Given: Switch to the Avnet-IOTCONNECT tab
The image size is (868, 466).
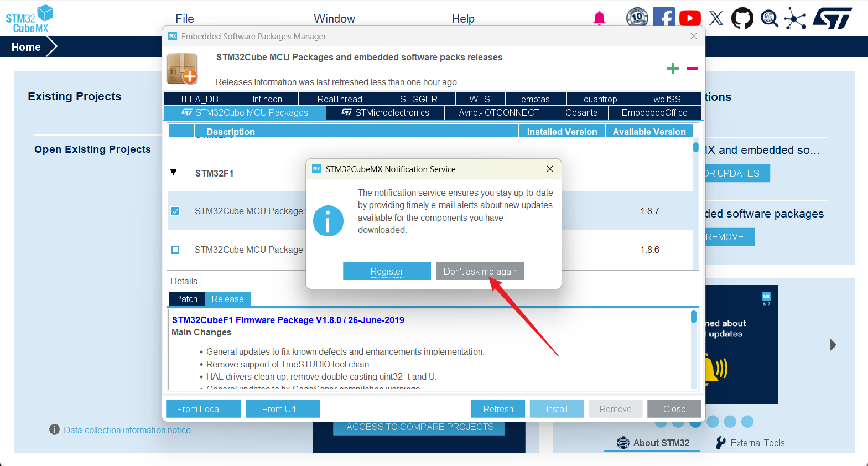Looking at the screenshot, I should 499,112.
